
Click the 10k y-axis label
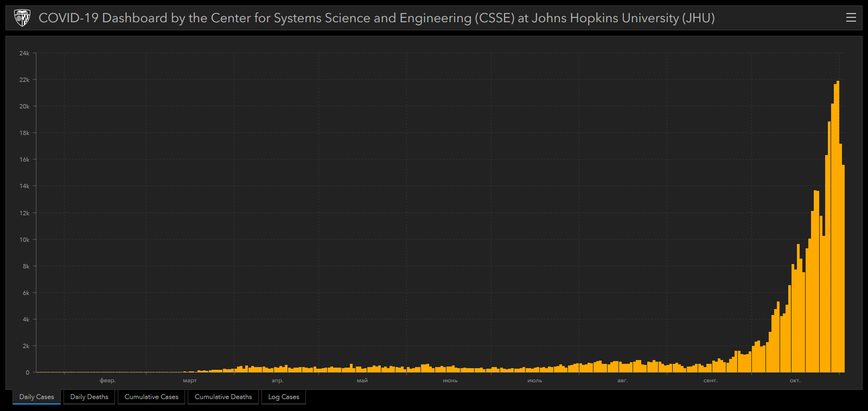[24, 240]
